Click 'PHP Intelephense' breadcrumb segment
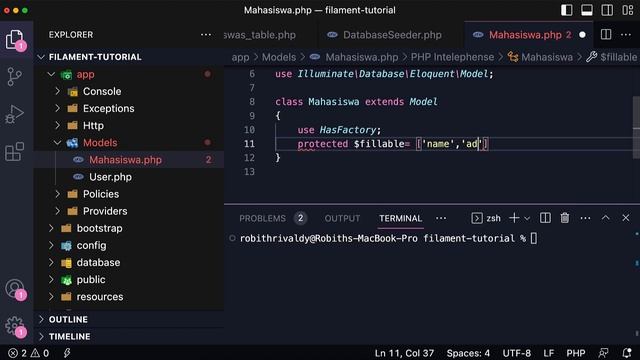The width and height of the screenshot is (640, 360). pyautogui.click(x=452, y=57)
